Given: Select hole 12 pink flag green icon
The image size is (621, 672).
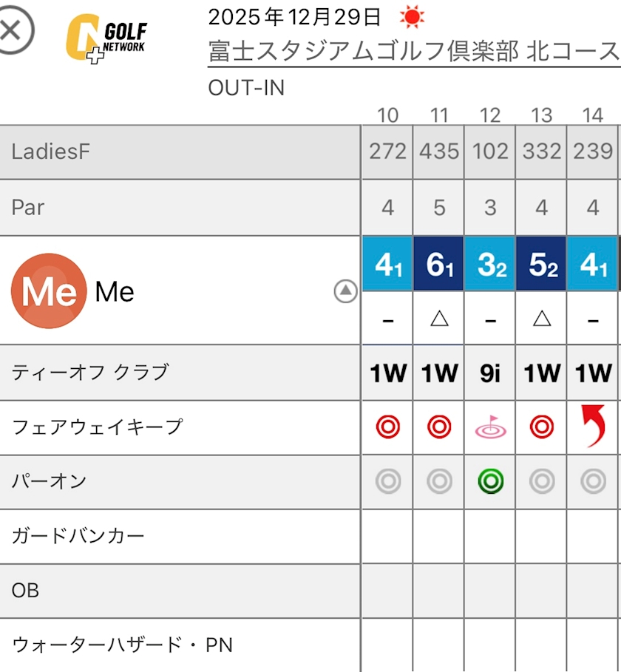Looking at the screenshot, I should click(490, 428).
